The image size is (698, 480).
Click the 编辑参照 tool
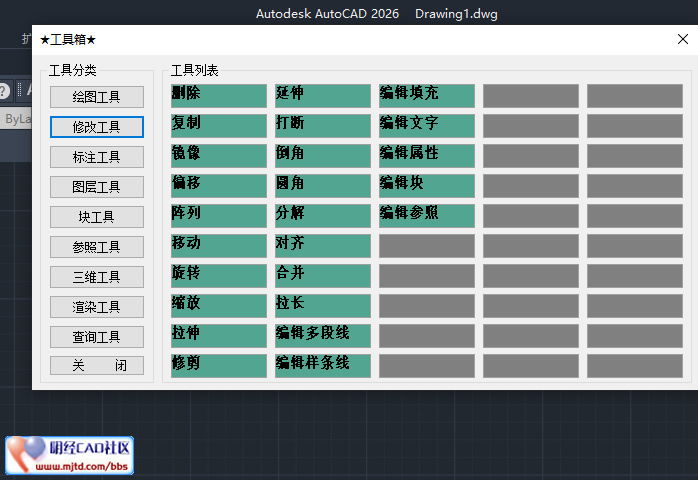click(x=427, y=216)
